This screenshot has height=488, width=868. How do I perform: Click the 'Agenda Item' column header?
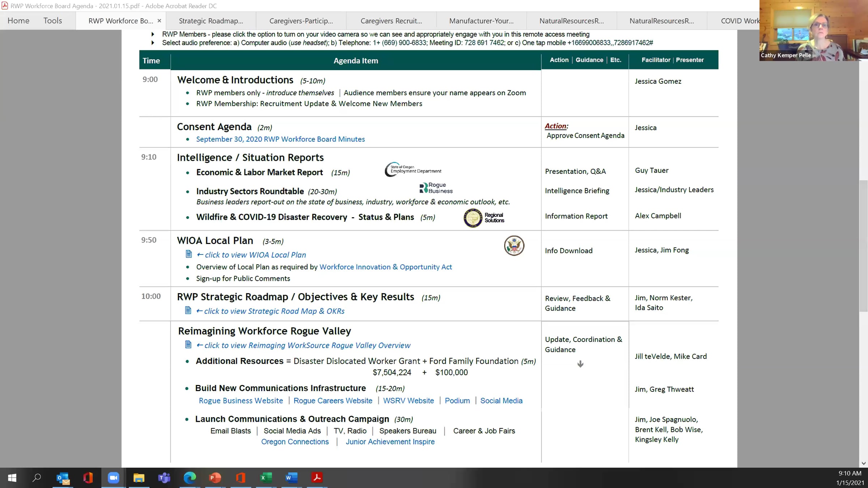[x=356, y=60]
